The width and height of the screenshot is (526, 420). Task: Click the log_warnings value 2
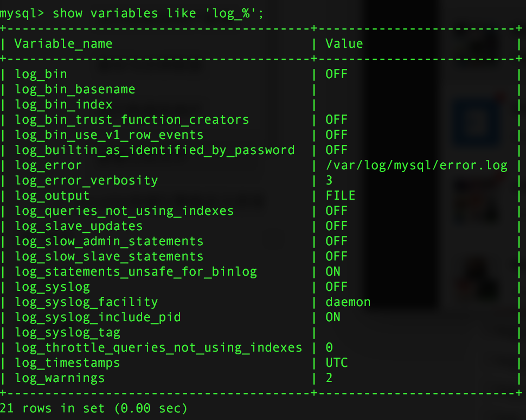point(329,378)
